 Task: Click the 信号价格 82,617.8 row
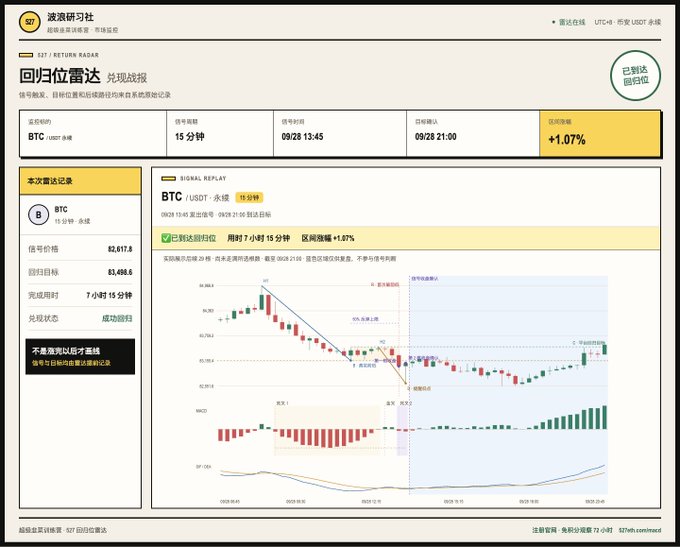[x=80, y=249]
